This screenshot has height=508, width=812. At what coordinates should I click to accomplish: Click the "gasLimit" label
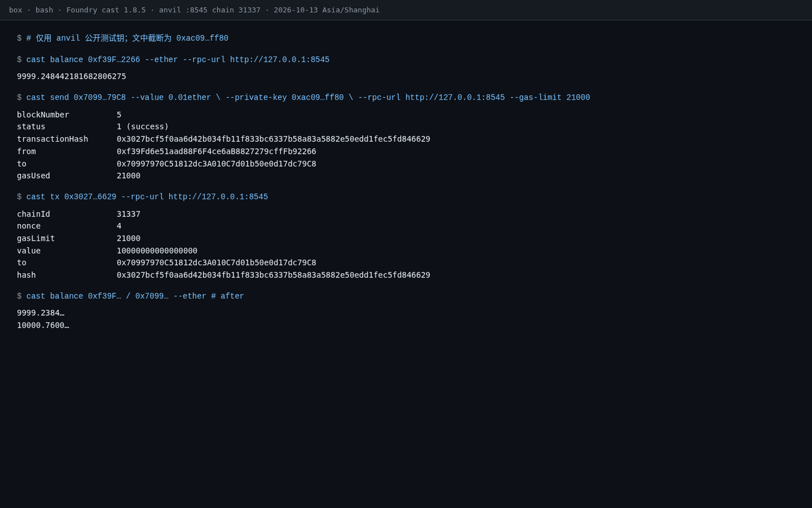coord(36,239)
